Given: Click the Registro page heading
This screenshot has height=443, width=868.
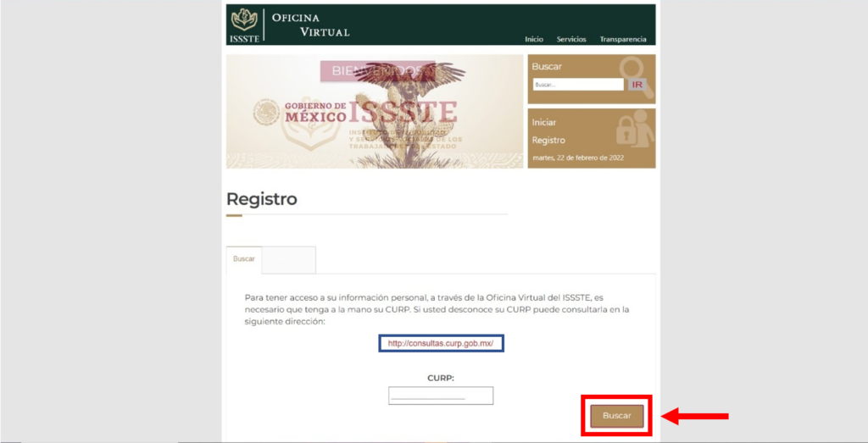Looking at the screenshot, I should pyautogui.click(x=262, y=199).
